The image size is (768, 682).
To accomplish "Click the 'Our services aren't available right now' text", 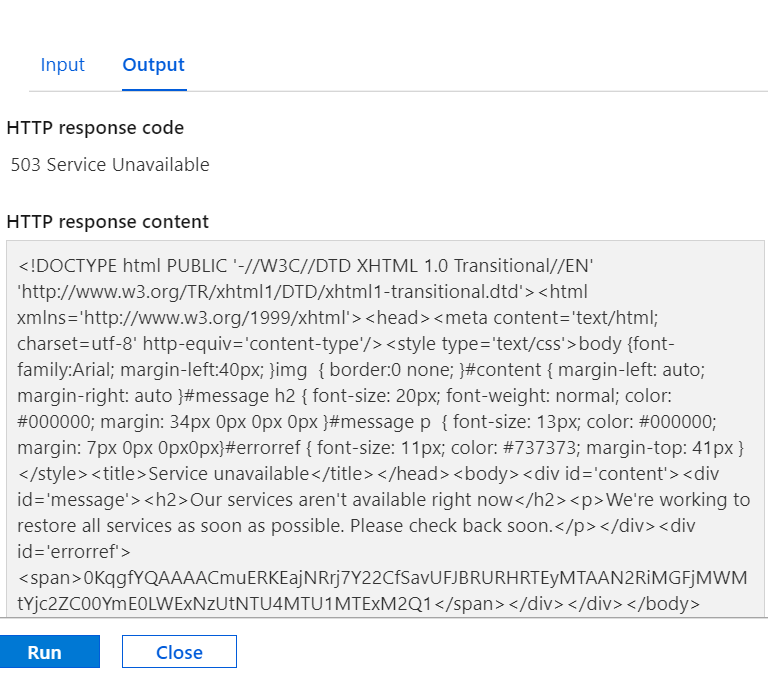I will [x=351, y=500].
